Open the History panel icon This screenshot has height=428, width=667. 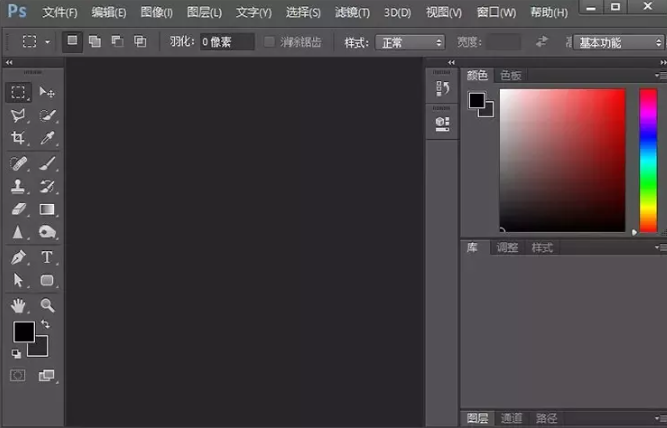point(443,90)
